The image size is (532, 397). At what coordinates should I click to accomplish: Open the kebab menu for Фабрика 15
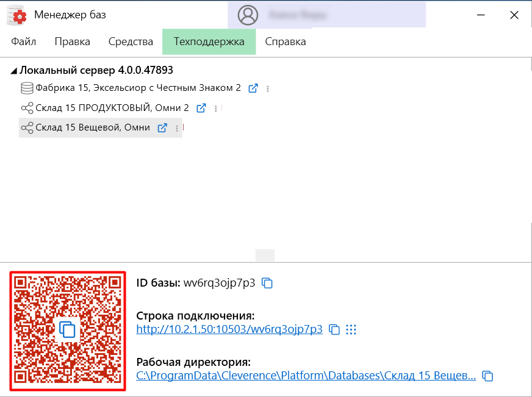[x=267, y=88]
